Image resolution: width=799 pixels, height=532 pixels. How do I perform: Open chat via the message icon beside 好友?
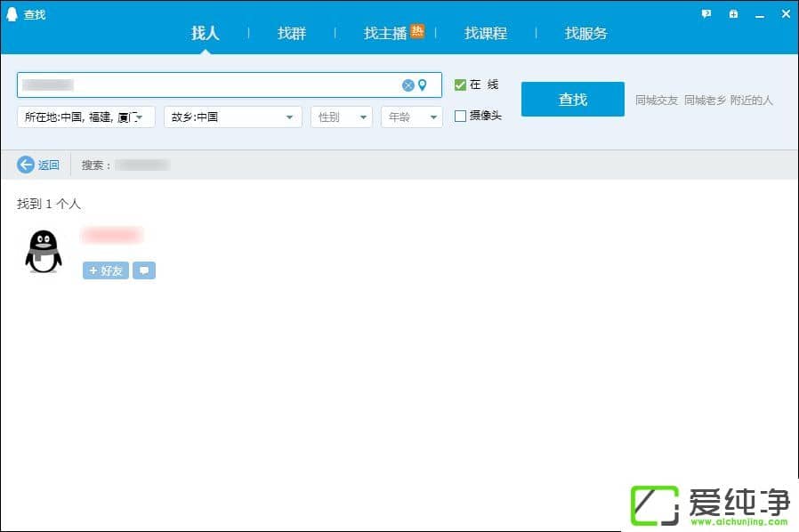[x=144, y=270]
